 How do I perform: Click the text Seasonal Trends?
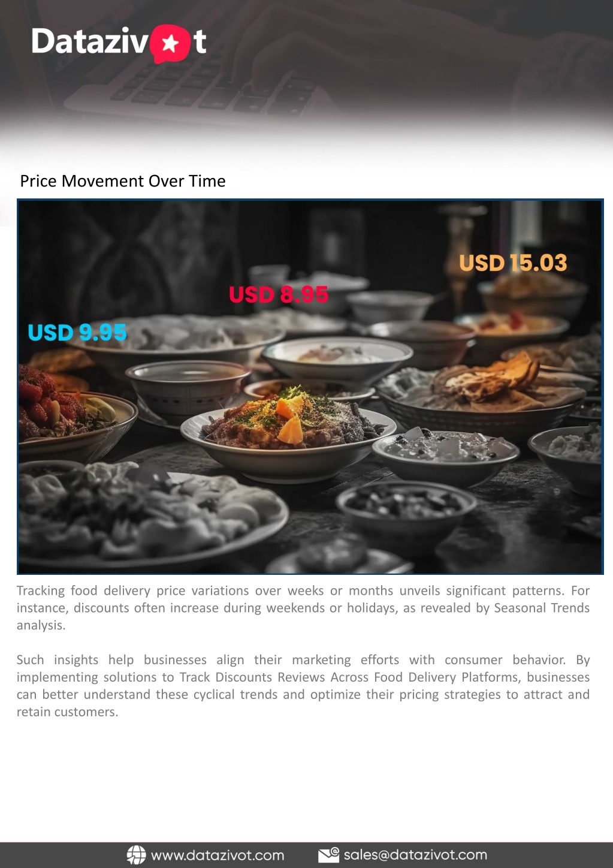coord(542,608)
